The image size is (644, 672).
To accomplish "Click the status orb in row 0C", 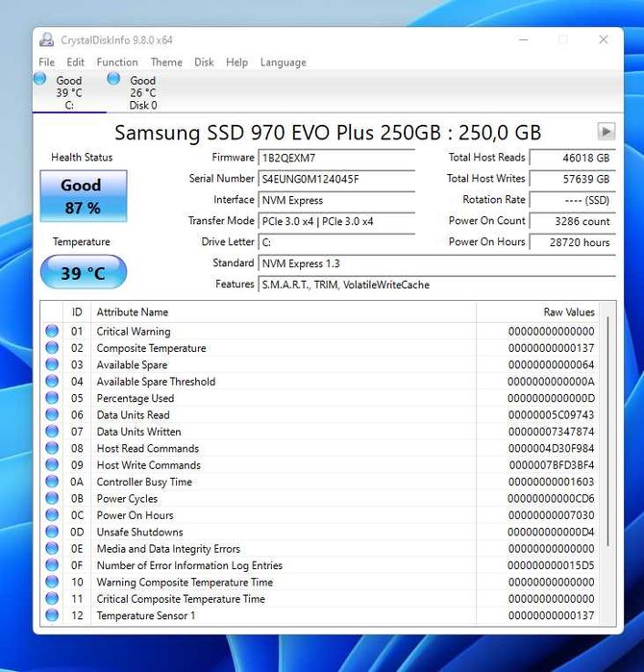I will click(x=52, y=514).
